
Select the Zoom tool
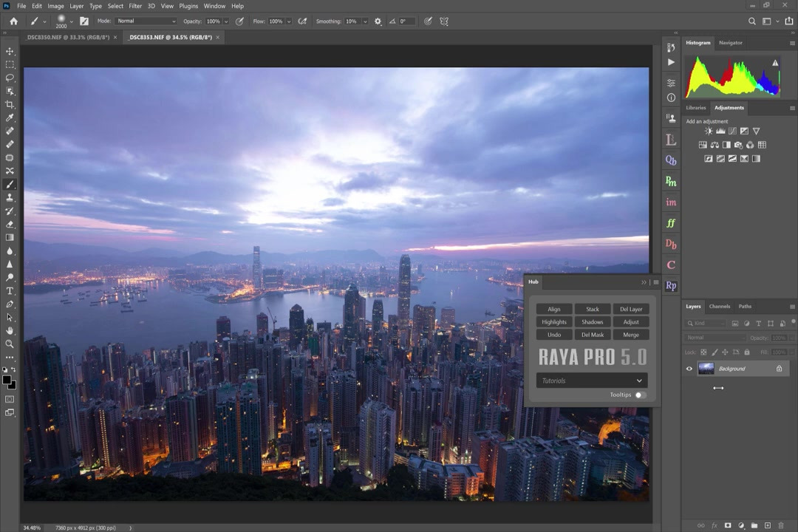(10, 344)
